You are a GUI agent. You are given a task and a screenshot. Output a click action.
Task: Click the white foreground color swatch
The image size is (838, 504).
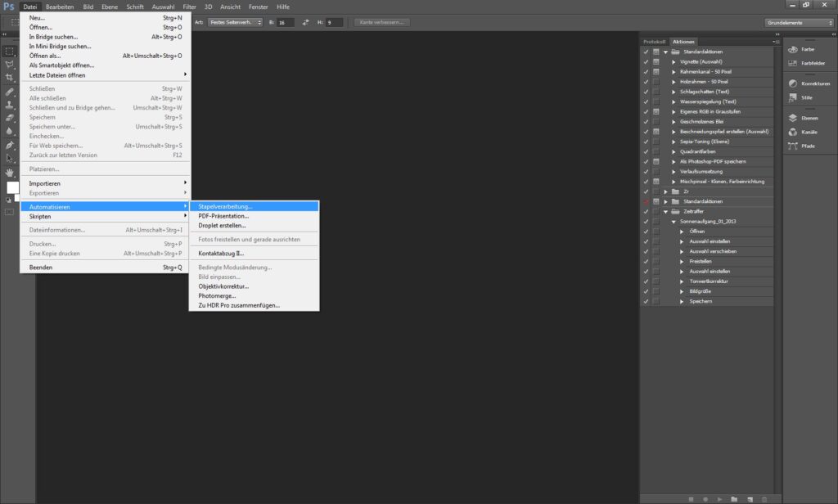11,187
